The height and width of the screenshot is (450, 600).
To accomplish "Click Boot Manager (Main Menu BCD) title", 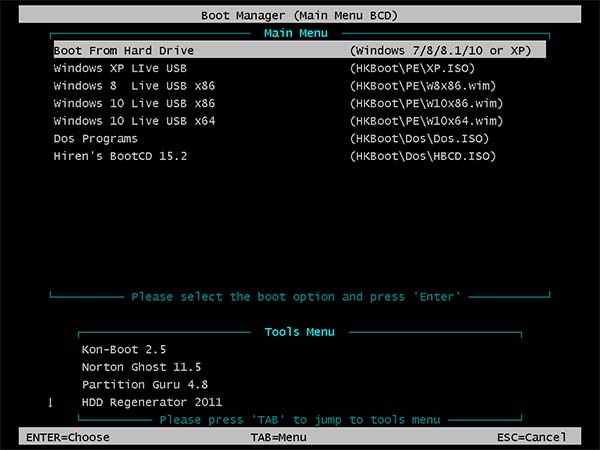I will [x=300, y=16].
